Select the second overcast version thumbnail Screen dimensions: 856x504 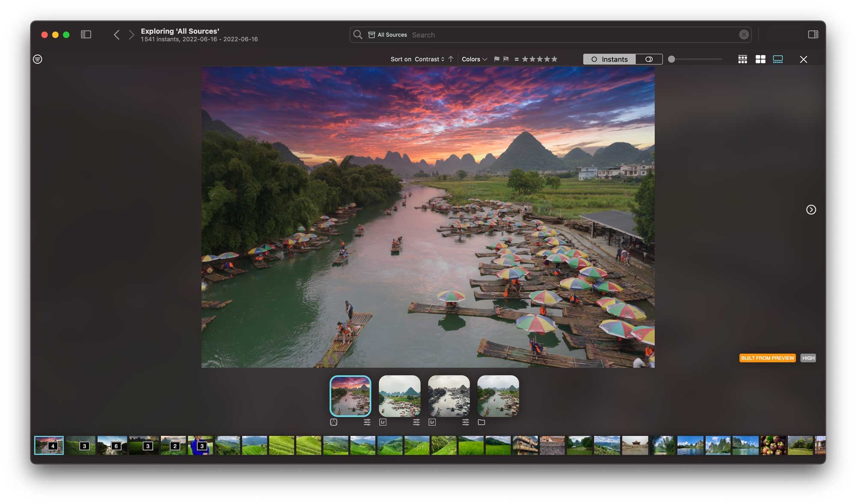(x=400, y=396)
